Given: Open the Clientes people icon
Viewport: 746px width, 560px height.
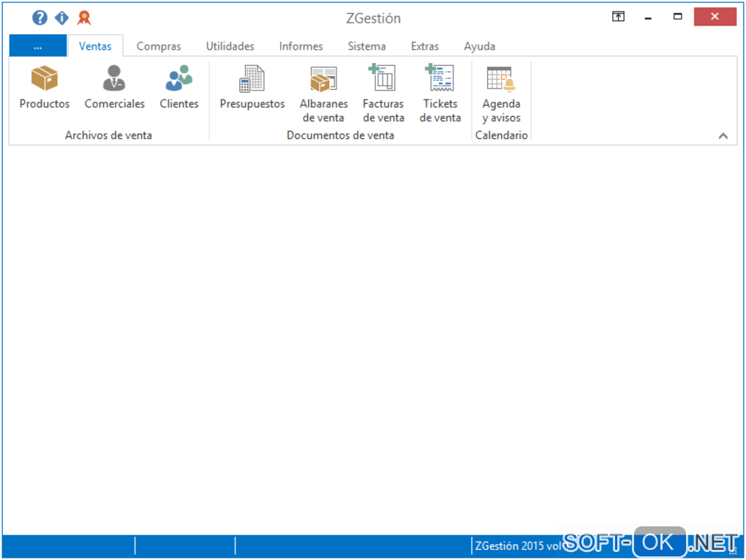Looking at the screenshot, I should point(179,78).
